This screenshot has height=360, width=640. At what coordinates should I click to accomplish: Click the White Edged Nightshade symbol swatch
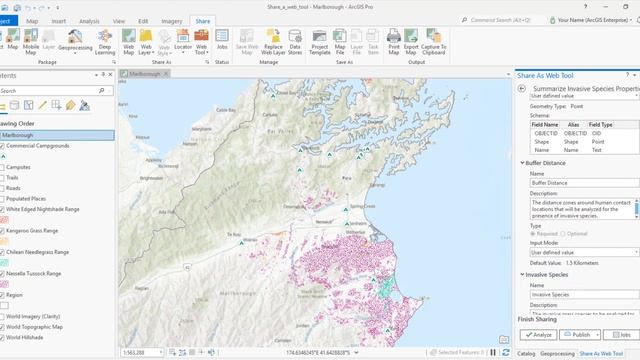(4, 220)
